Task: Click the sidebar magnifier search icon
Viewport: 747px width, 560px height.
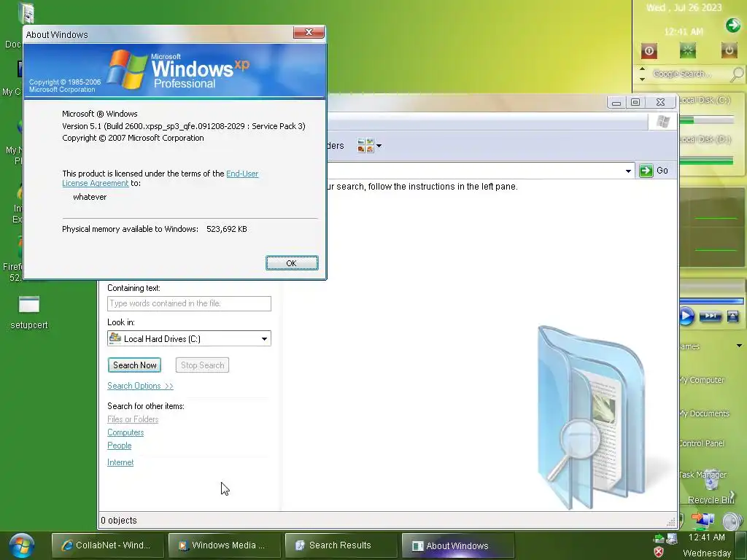Action: (737, 74)
